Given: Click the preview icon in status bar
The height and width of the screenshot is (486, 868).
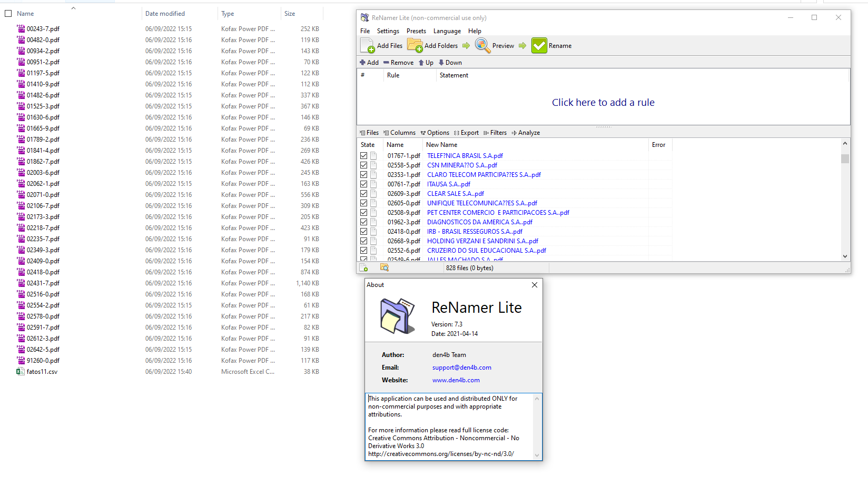Looking at the screenshot, I should pyautogui.click(x=384, y=268).
